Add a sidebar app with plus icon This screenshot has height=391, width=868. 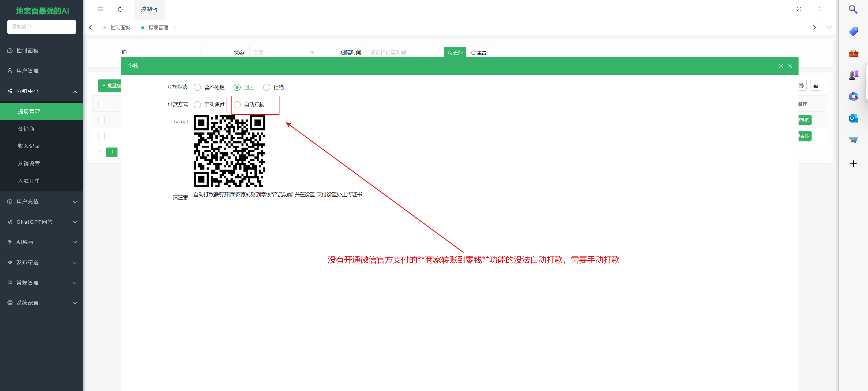pos(853,164)
